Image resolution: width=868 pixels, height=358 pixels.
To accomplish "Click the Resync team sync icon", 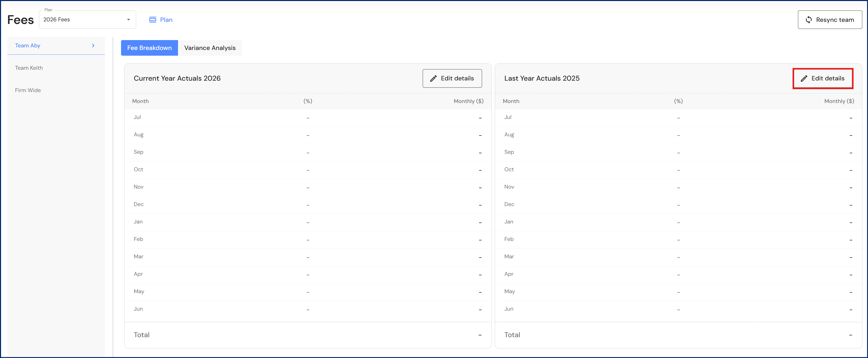I will [809, 20].
